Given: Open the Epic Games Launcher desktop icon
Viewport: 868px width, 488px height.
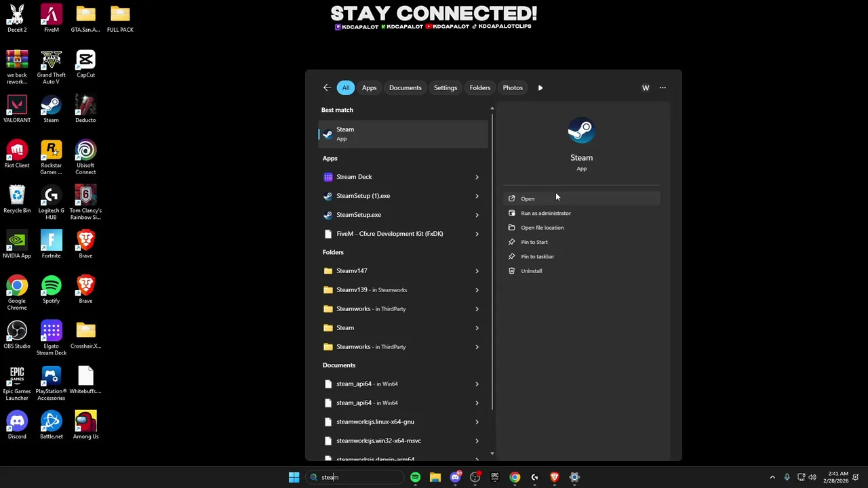Looking at the screenshot, I should 17,384.
